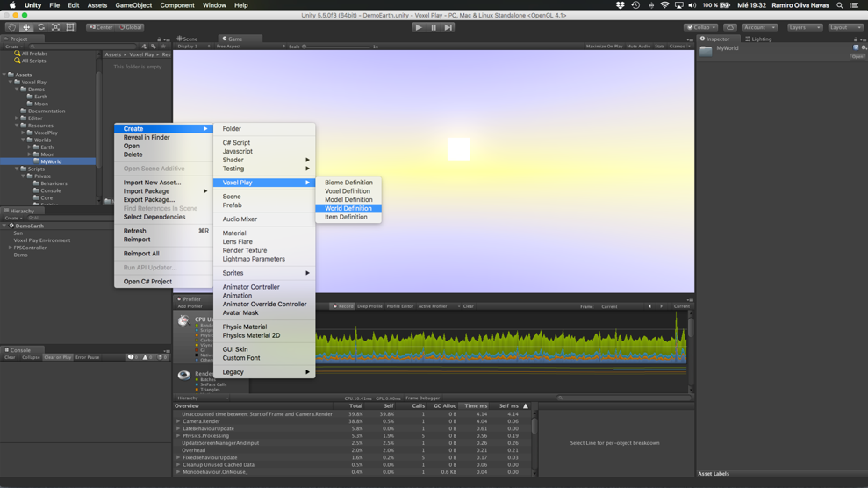Click the Step frame button
Screen dimensions: 868x488
[x=448, y=27]
